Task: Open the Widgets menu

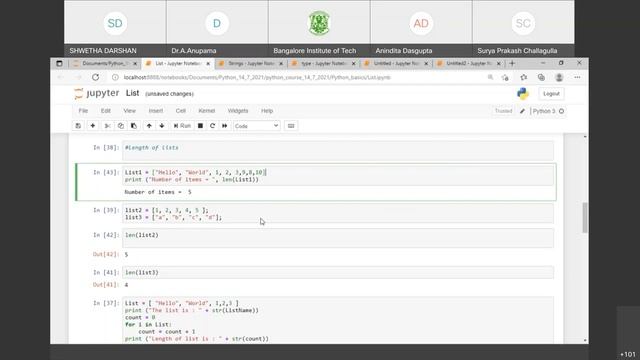Action: 238,111
